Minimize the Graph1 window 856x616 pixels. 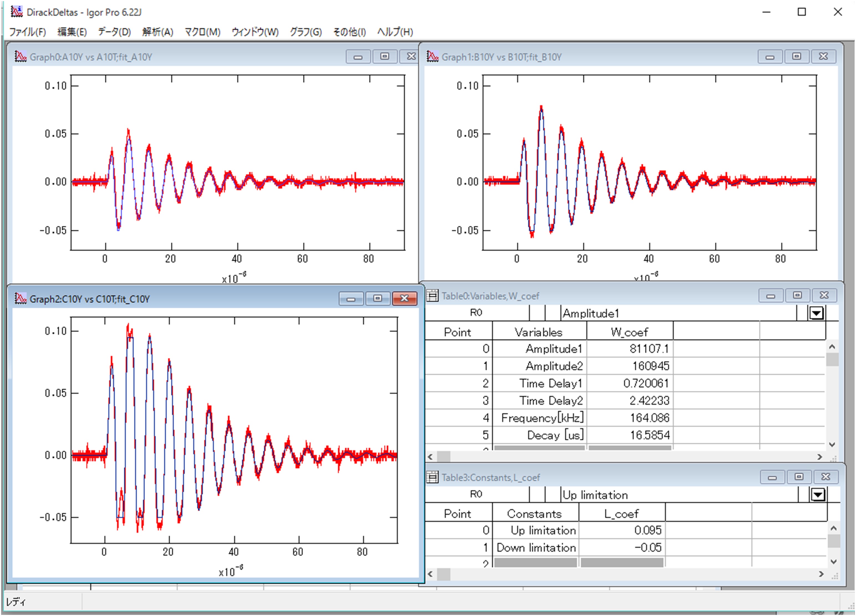[770, 57]
